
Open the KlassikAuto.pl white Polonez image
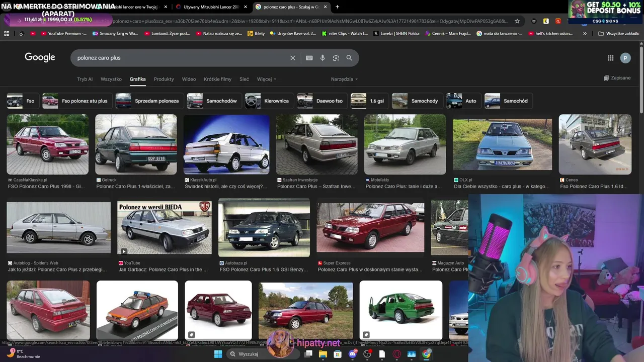[x=226, y=145]
